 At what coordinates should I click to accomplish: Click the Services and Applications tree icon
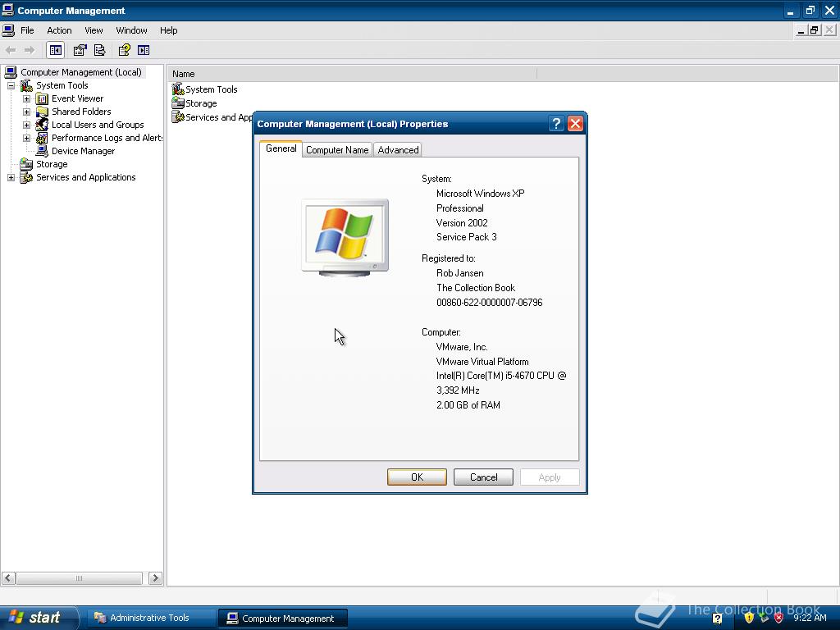pyautogui.click(x=26, y=177)
